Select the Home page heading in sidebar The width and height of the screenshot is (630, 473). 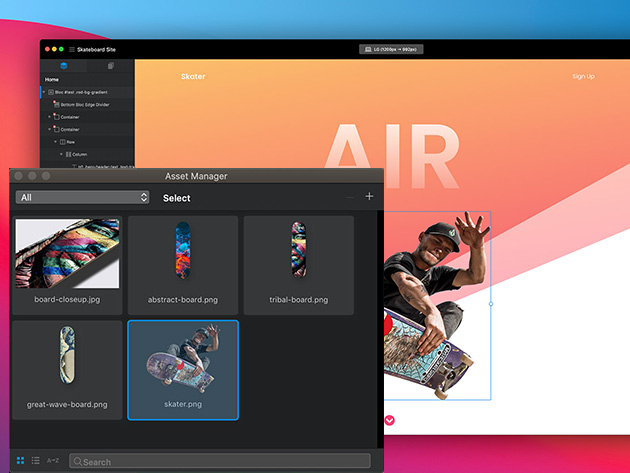pyautogui.click(x=51, y=80)
